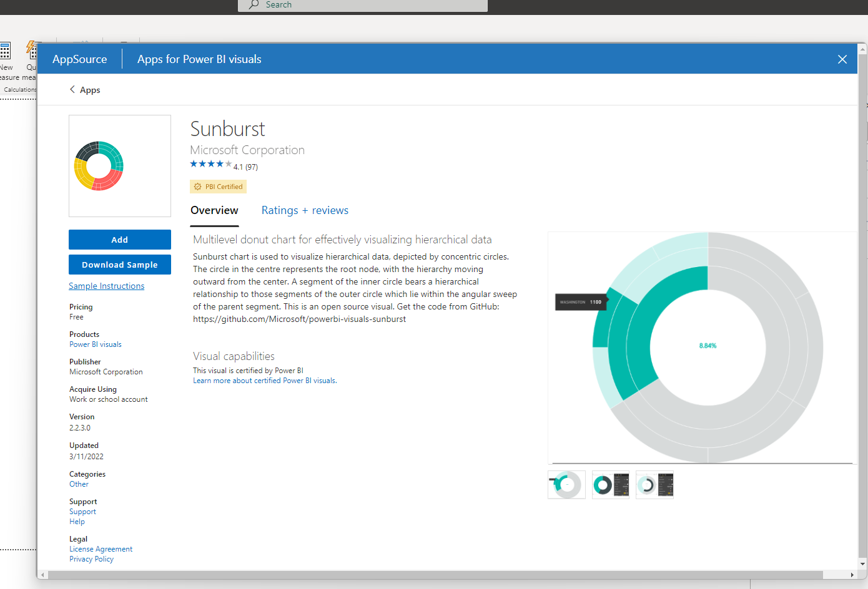The width and height of the screenshot is (868, 589).
Task: Click the WASHINGTON 1100 tooltip in preview
Action: (581, 302)
